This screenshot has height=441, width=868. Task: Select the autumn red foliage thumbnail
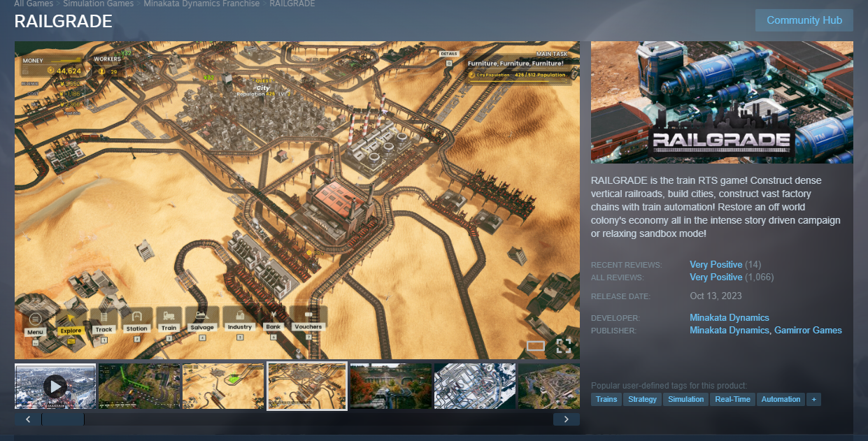point(391,386)
